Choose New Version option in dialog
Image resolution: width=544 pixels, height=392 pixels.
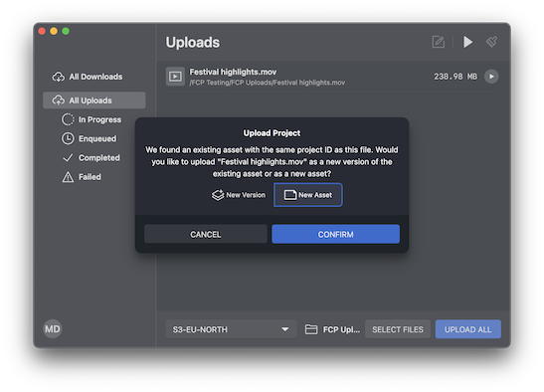[x=239, y=195]
